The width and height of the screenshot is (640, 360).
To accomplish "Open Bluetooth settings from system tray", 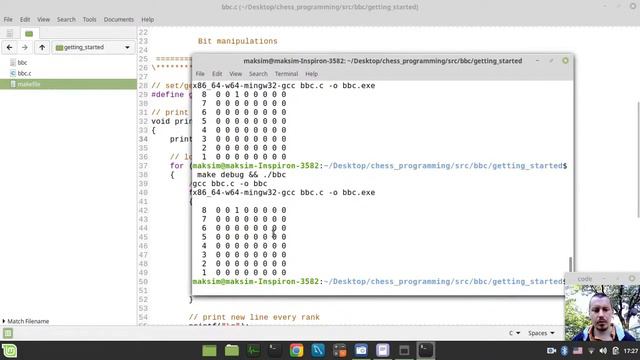I will coord(564,351).
